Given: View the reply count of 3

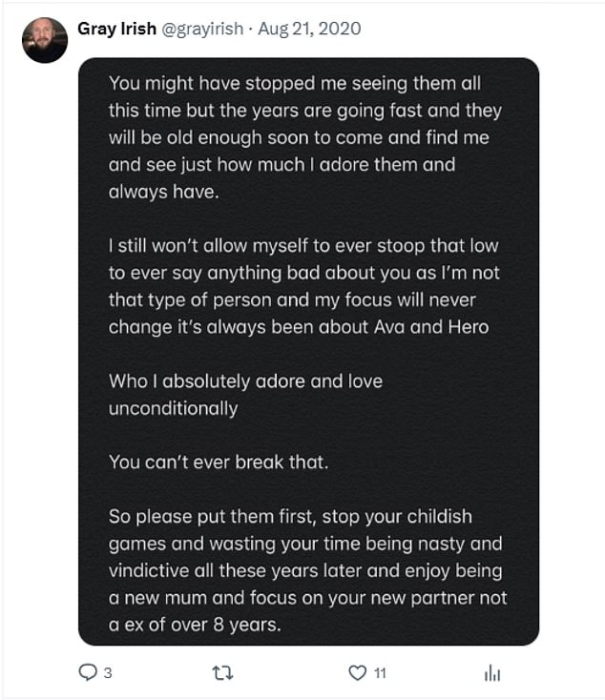Looking at the screenshot, I should tap(108, 672).
